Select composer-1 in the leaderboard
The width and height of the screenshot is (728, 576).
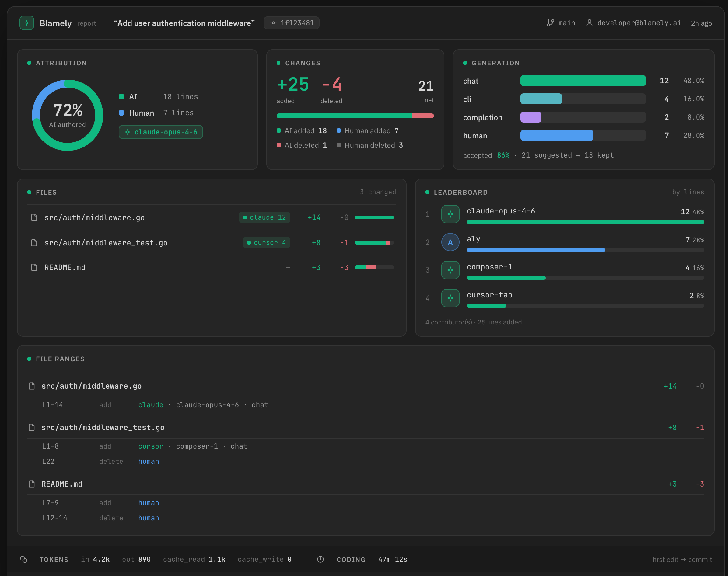(489, 267)
